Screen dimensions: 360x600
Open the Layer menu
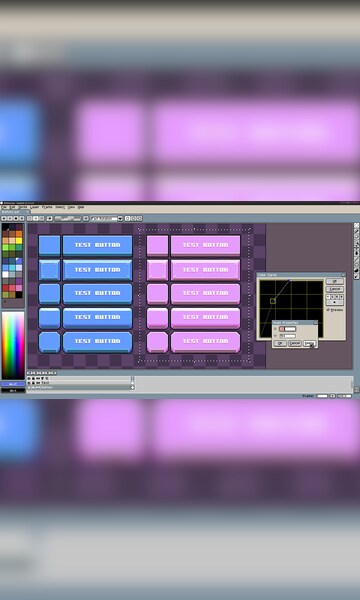point(34,207)
